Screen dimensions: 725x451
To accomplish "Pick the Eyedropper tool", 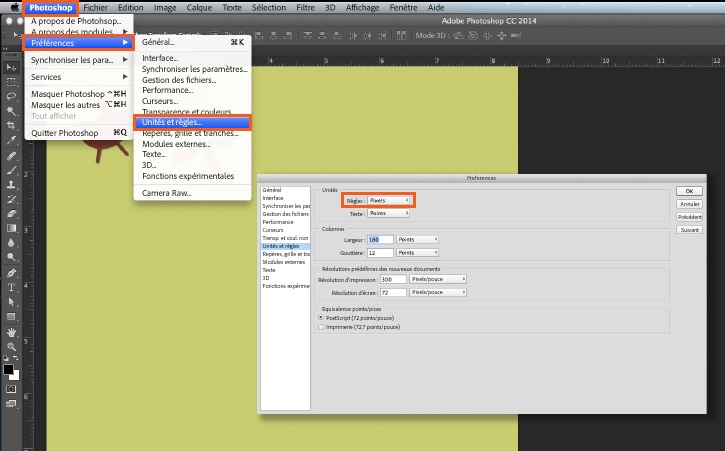I will click(11, 140).
